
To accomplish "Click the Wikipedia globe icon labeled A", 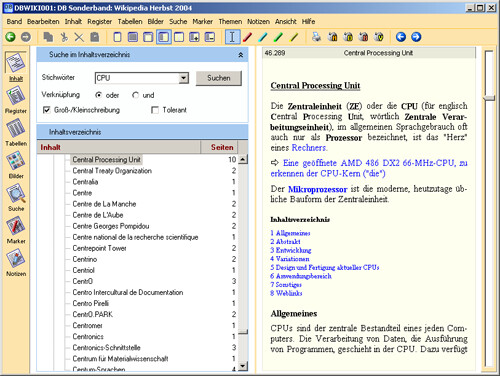I will point(332,37).
